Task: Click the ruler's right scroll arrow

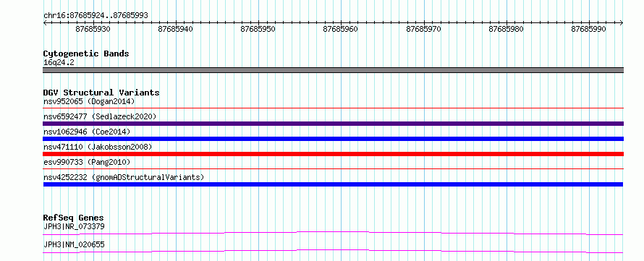Action: [621, 23]
